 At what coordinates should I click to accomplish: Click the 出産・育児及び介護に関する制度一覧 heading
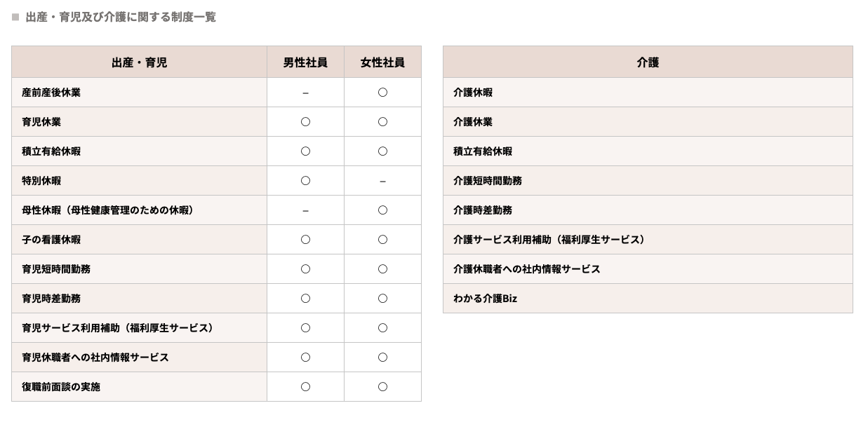click(121, 18)
